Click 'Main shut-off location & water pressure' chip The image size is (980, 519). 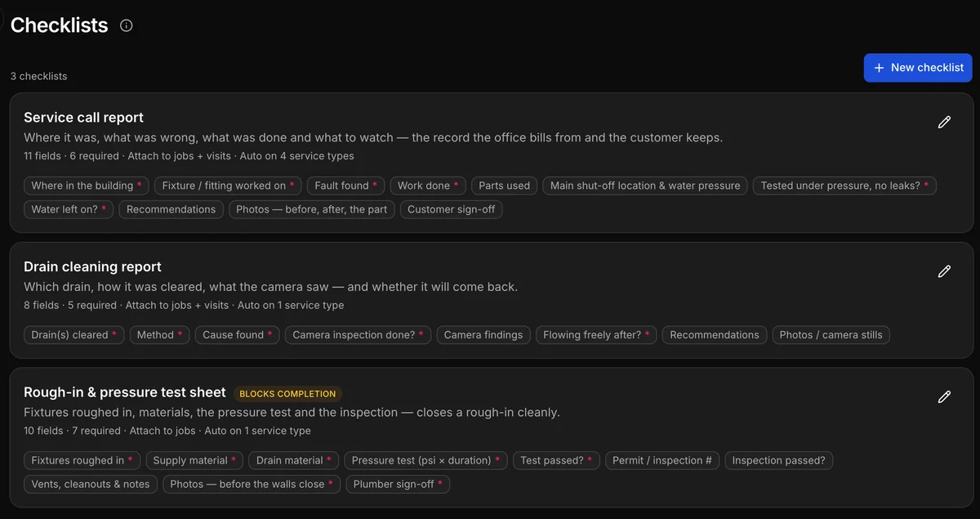[645, 186]
